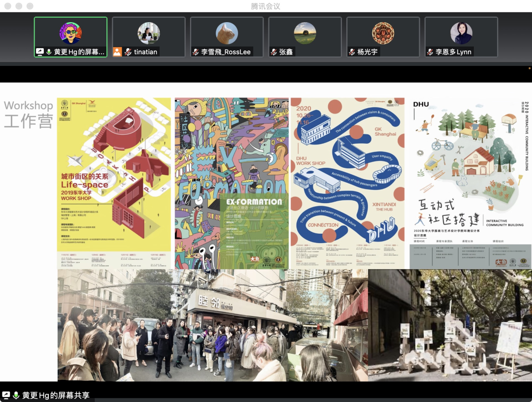
Task: Click the muted mic icon for 李恩多 Lynn
Action: click(430, 52)
